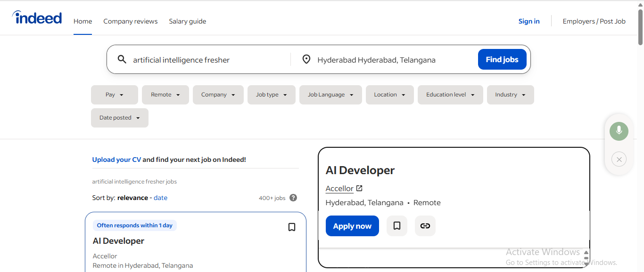Save the AI Developer job with bookmark icon

point(396,226)
